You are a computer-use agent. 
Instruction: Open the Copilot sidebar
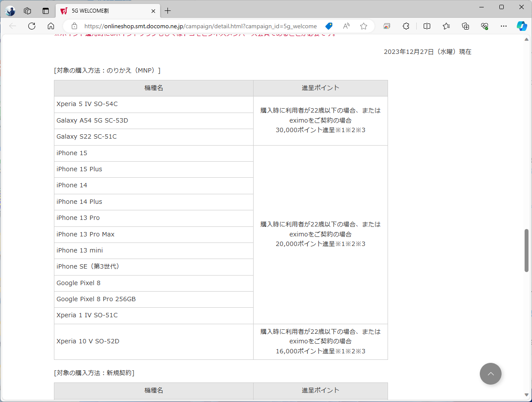[x=522, y=26]
